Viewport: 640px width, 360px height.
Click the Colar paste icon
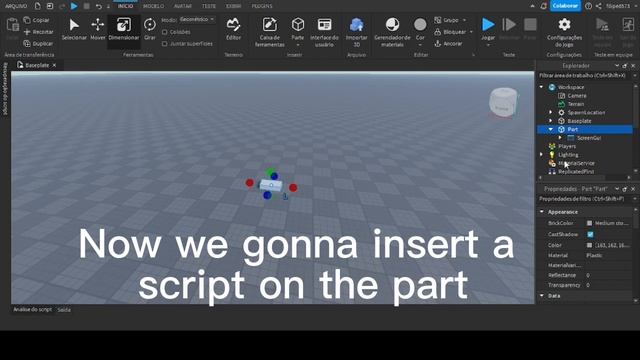point(13,25)
